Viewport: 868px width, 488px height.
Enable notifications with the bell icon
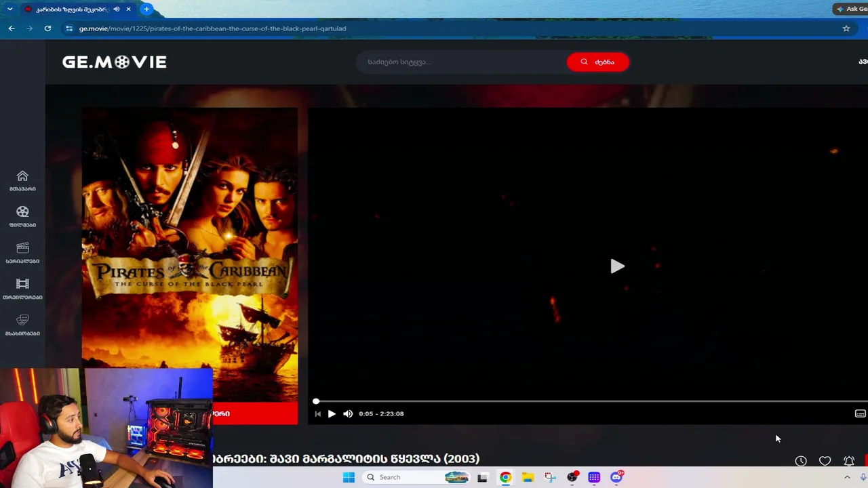coord(849,461)
